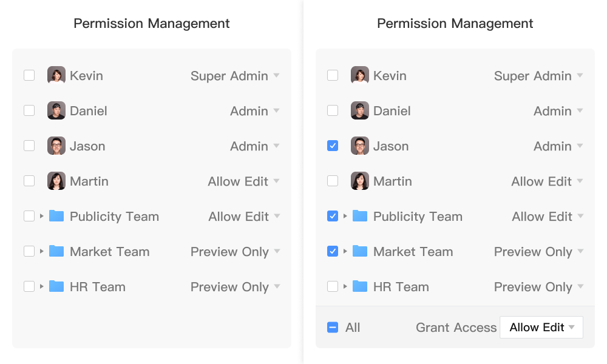
Task: Open HR Team Preview Only dropdown in left panel
Action: (x=235, y=287)
